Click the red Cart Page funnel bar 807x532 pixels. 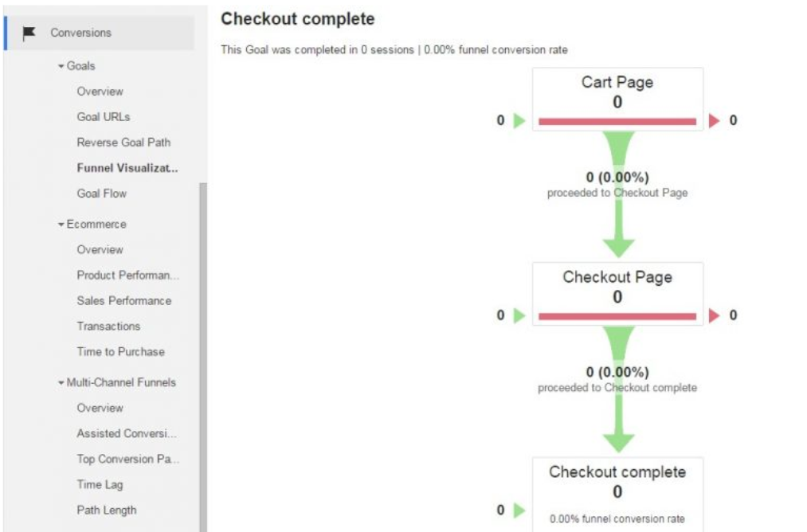pyautogui.click(x=617, y=122)
